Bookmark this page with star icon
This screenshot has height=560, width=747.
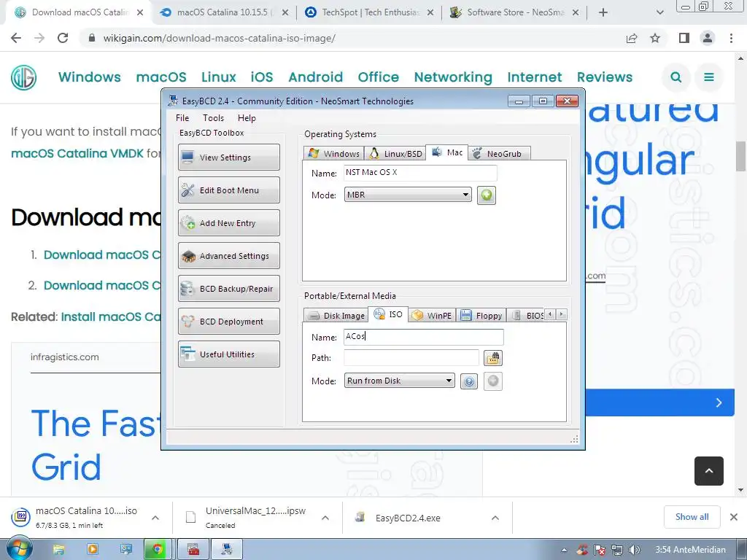[x=655, y=38]
